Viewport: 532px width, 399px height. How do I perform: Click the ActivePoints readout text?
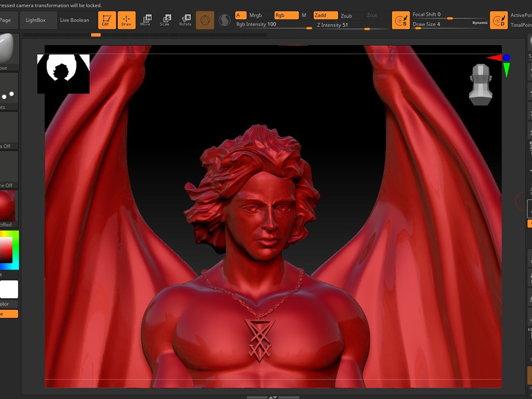click(521, 15)
